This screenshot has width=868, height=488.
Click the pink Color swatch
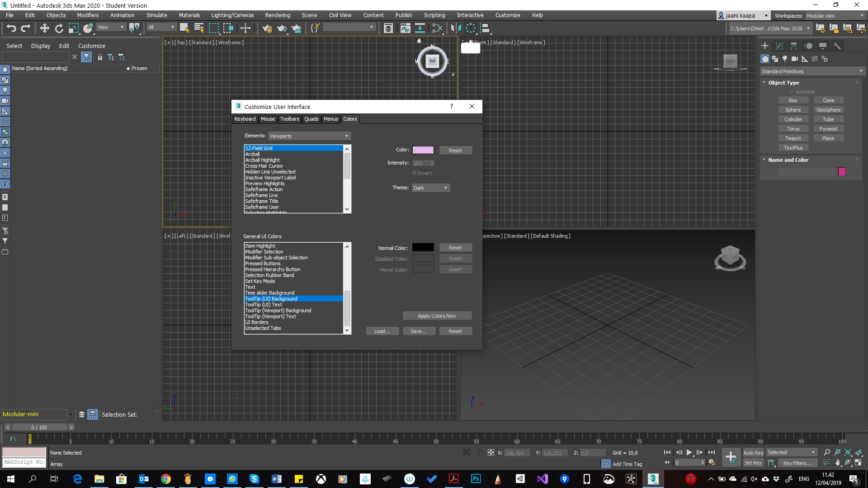point(423,150)
